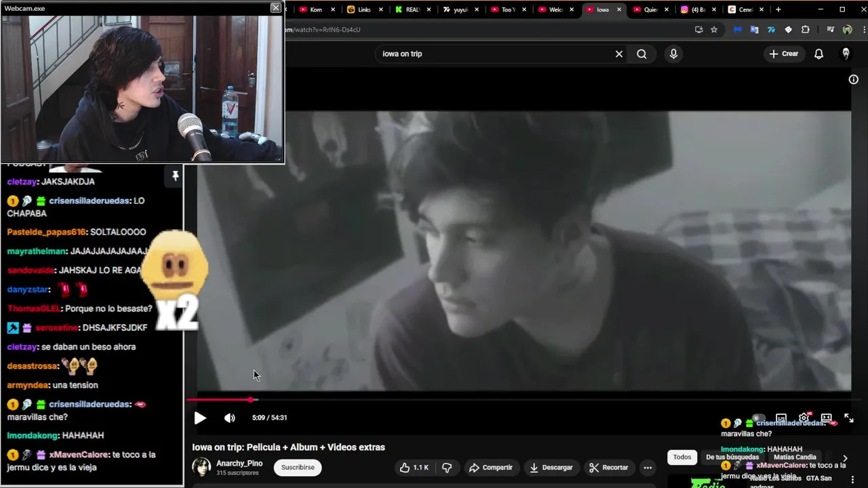The image size is (868, 488).
Task: Switch to the Cene browser tab
Action: point(745,9)
